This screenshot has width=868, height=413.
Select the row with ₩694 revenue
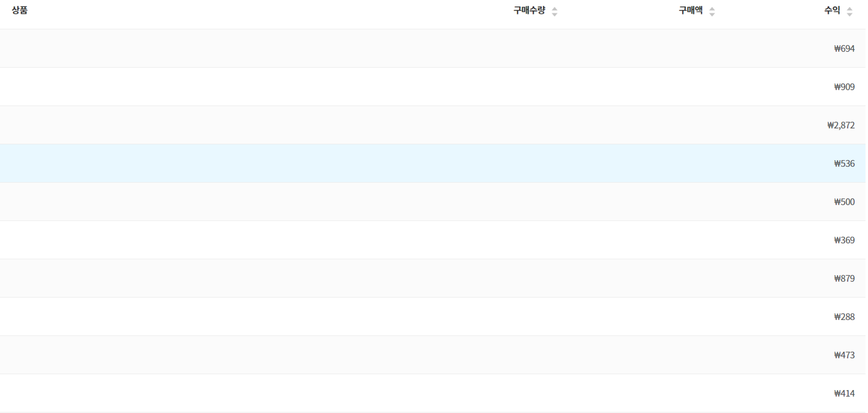(x=844, y=49)
